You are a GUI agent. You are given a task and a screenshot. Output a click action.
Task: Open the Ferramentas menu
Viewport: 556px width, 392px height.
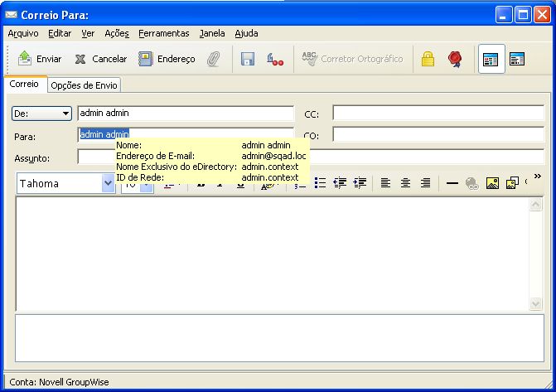[x=164, y=33]
